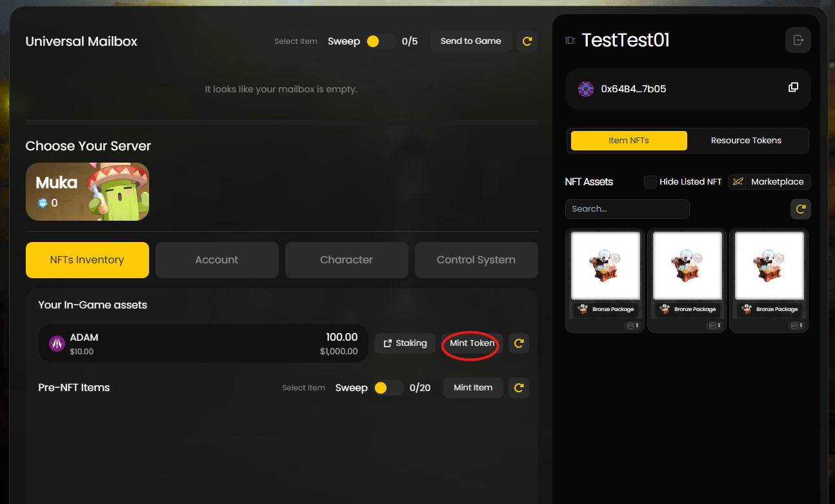Refresh the NFT Assets list
The width and height of the screenshot is (835, 504).
point(801,209)
